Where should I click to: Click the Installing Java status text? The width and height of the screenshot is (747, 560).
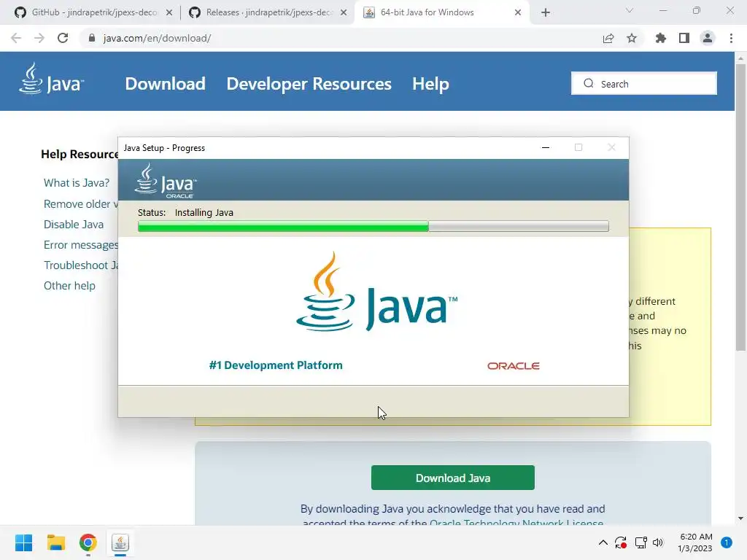tap(204, 212)
